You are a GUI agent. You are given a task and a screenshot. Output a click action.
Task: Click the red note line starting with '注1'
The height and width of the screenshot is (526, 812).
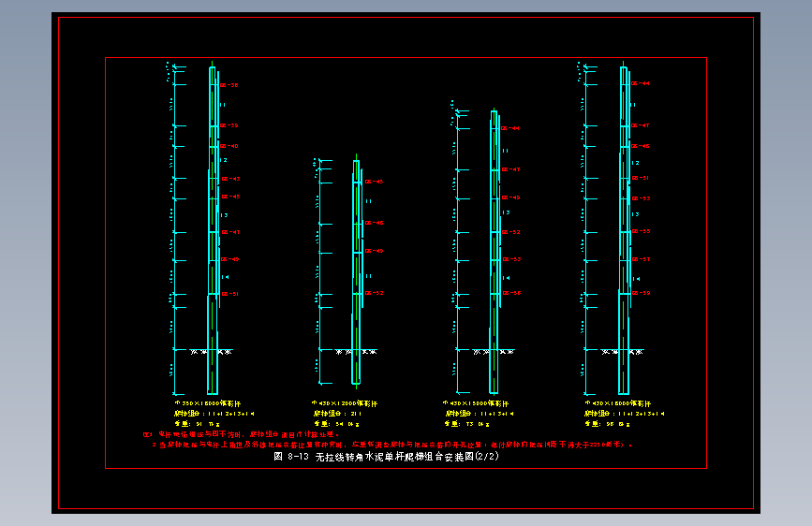[x=242, y=435]
